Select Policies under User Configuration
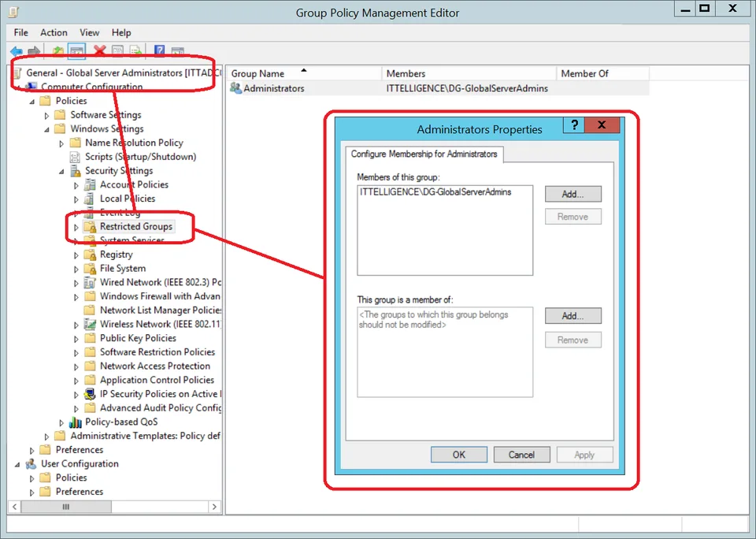The height and width of the screenshot is (539, 756). tap(72, 478)
